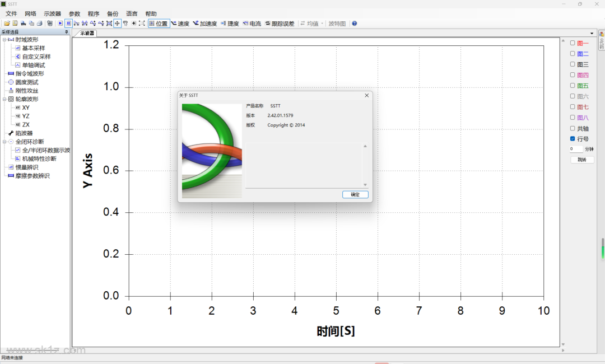Image resolution: width=605 pixels, height=364 pixels.
Task: Click the 分钟 minutes input field
Action: (x=576, y=149)
